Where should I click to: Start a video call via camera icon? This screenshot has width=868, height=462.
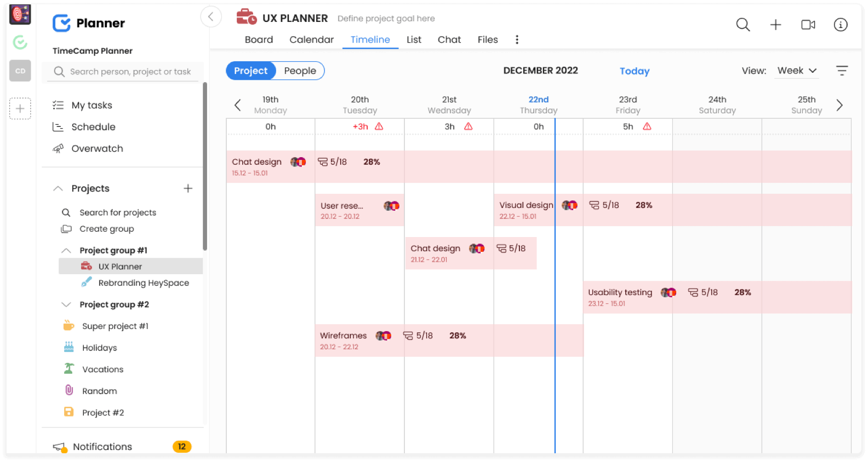[x=808, y=25]
